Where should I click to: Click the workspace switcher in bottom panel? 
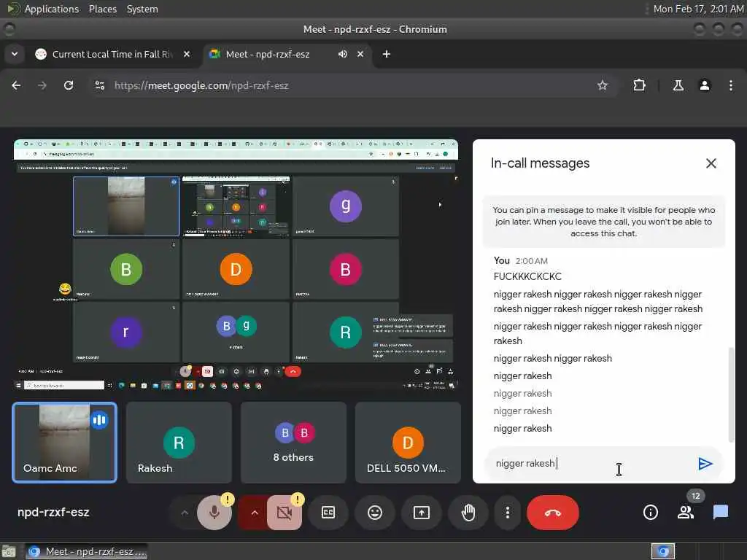(x=663, y=551)
